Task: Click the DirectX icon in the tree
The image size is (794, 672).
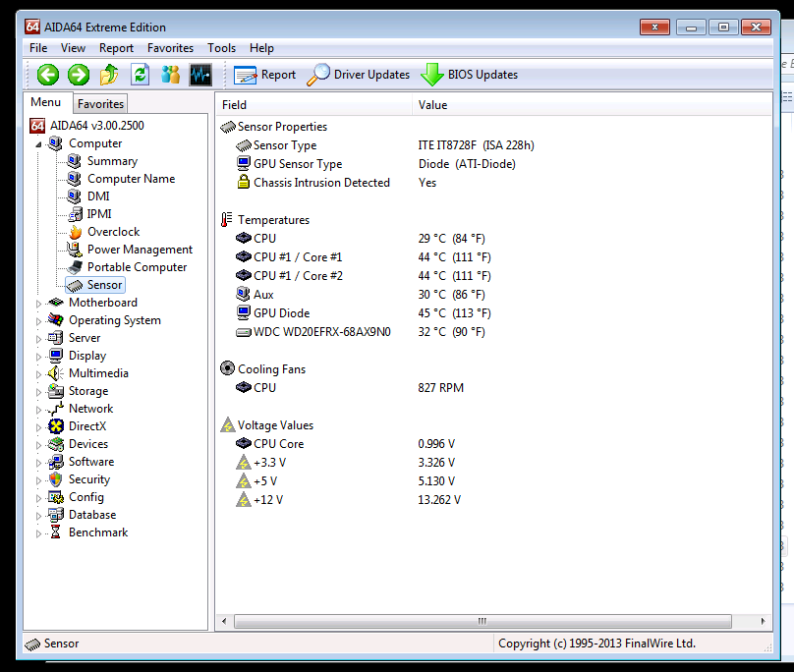Action: tap(56, 426)
